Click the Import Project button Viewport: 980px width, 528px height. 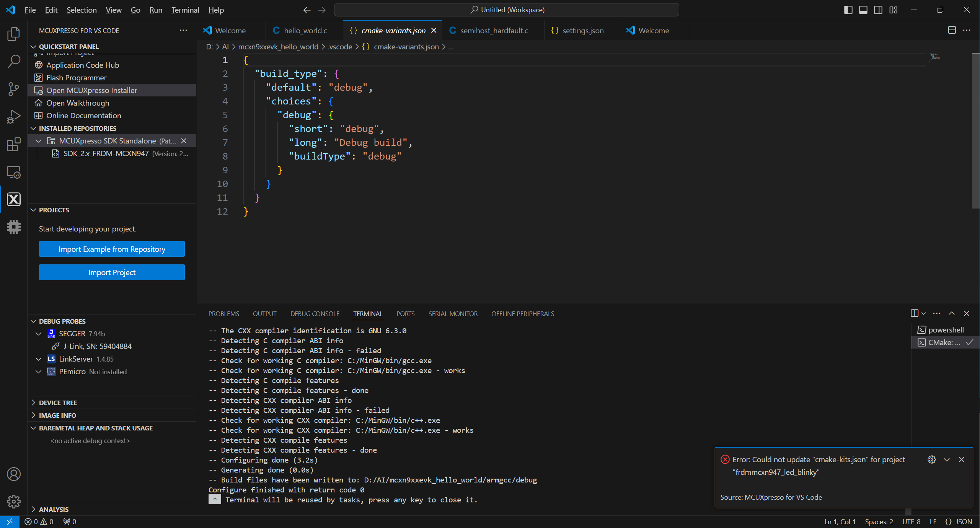(x=111, y=272)
